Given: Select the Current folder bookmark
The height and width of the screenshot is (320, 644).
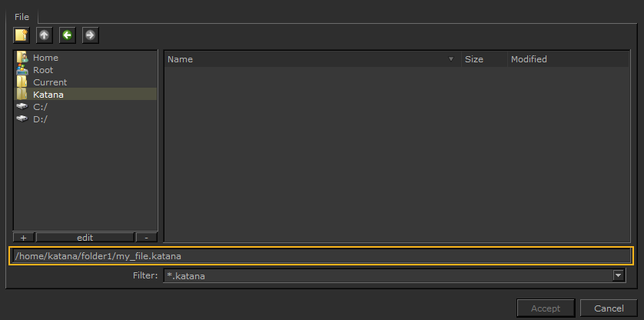Looking at the screenshot, I should [x=85, y=82].
